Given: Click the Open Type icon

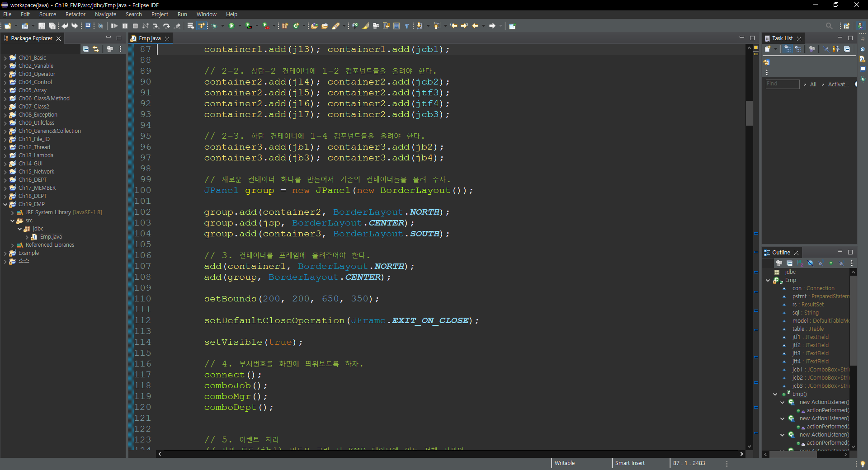Looking at the screenshot, I should pos(314,26).
